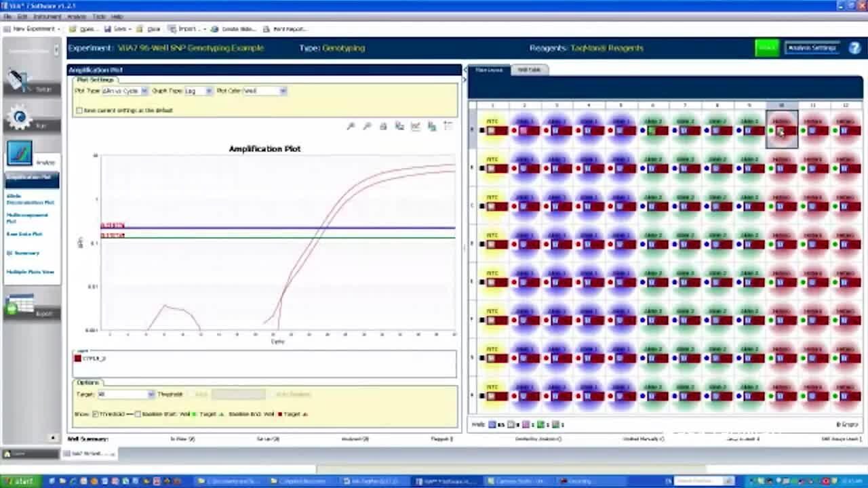
Task: Click the Run gear icon
Action: tap(20, 118)
